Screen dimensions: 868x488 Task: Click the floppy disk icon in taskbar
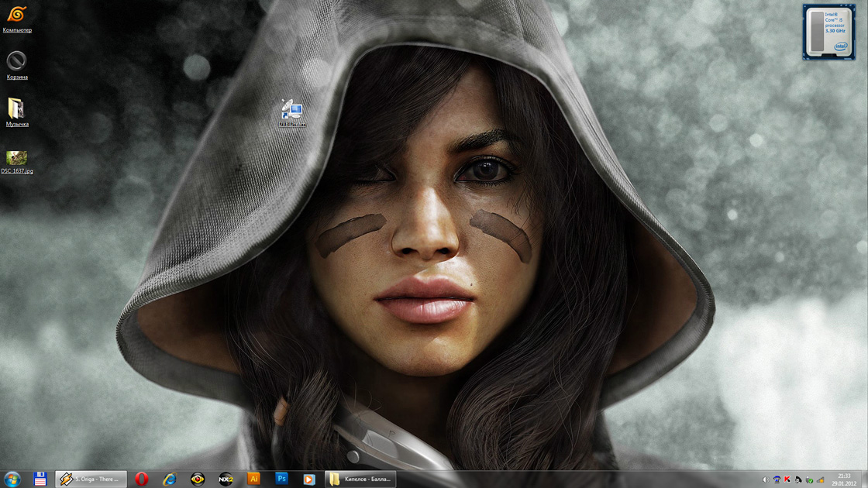[x=40, y=479]
